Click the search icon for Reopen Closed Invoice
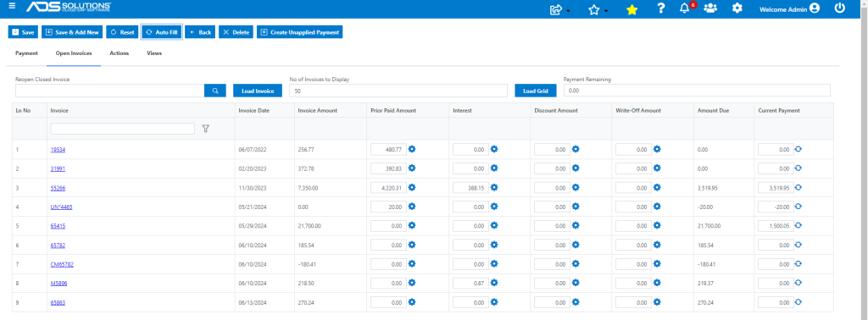 (215, 91)
